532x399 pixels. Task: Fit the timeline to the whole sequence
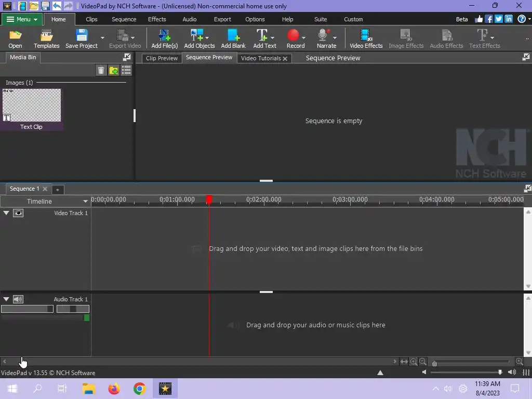click(x=404, y=362)
